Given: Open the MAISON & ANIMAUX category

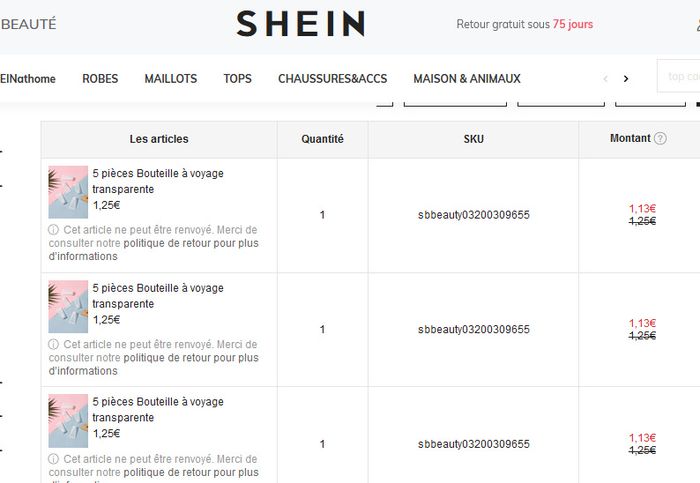Looking at the screenshot, I should [467, 79].
